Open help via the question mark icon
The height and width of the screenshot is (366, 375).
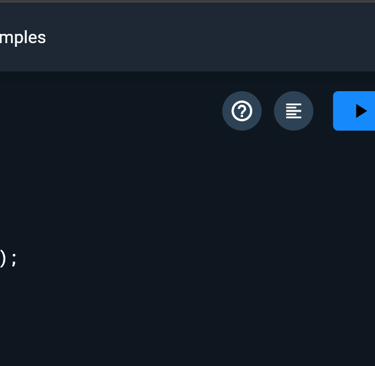(242, 111)
